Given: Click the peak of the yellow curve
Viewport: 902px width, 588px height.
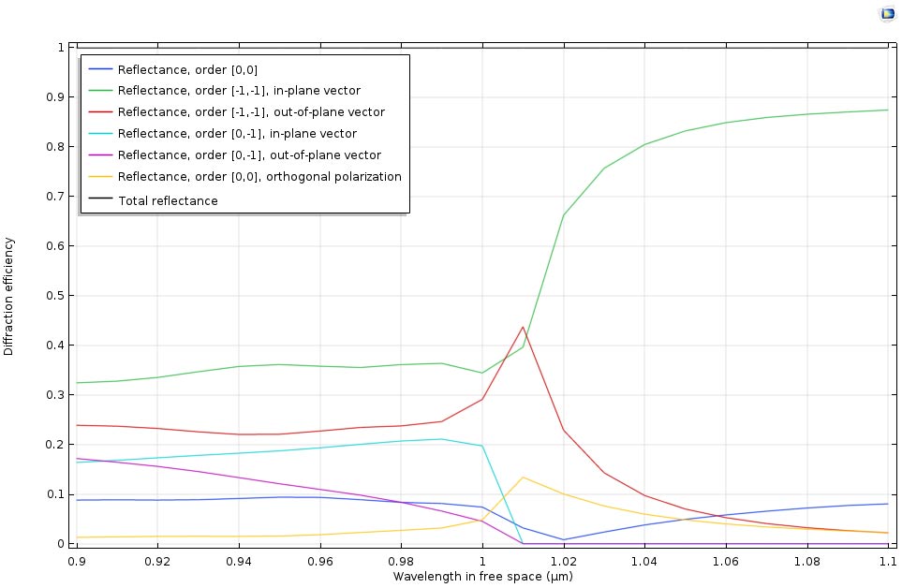Looking at the screenshot, I should point(523,478).
